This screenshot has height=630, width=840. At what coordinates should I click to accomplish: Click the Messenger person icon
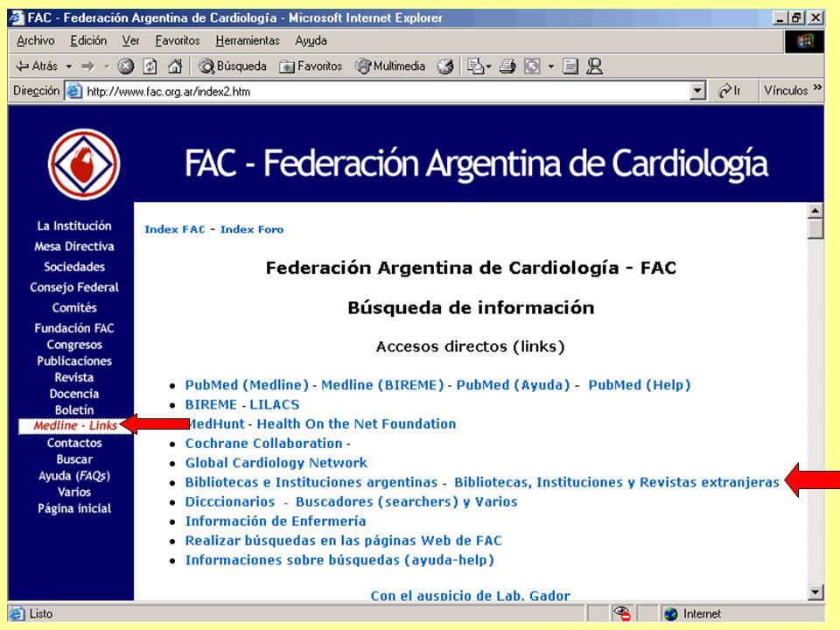pos(594,66)
